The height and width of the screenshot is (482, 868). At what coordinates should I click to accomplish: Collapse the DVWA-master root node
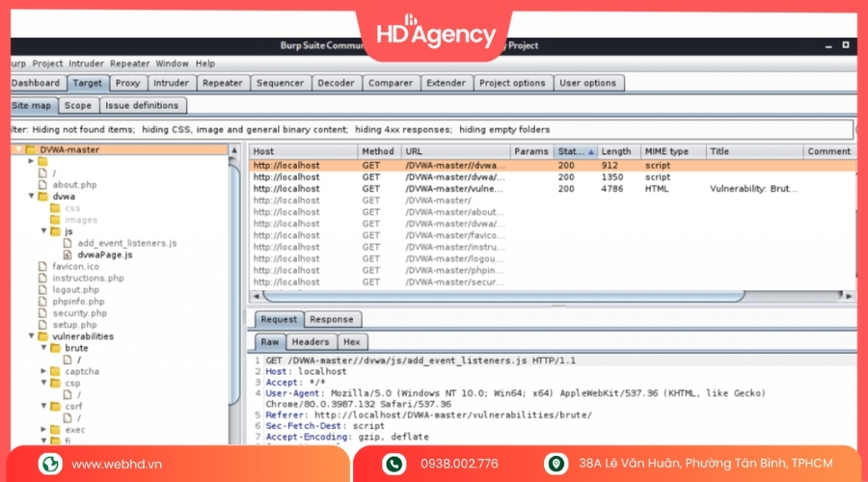18,149
